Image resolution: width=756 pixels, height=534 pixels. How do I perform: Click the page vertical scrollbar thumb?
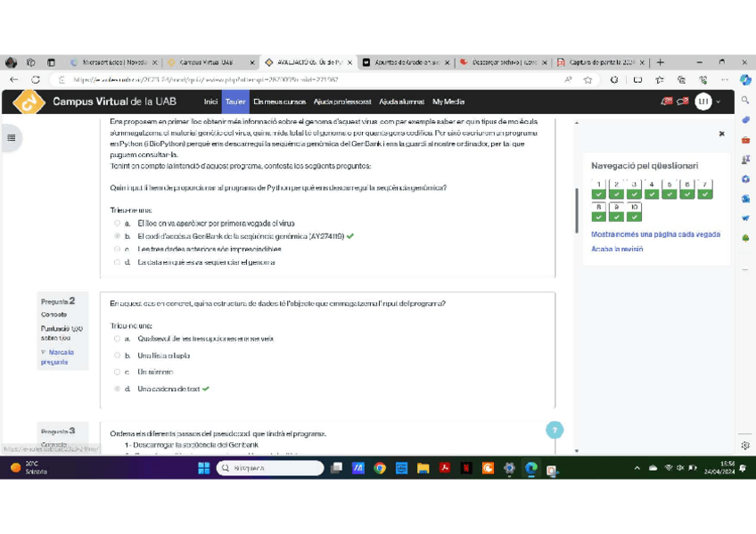coord(577,210)
